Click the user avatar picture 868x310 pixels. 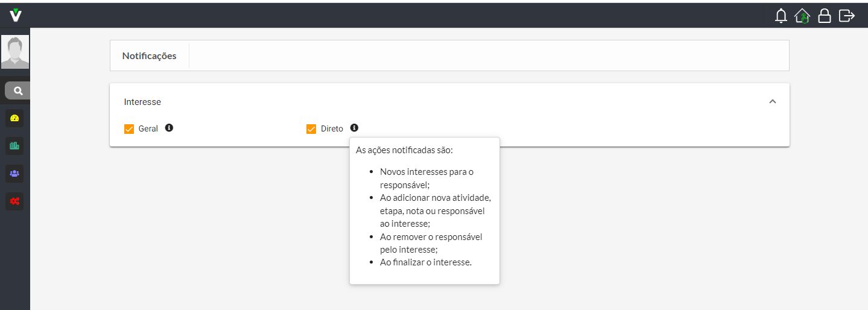point(15,52)
